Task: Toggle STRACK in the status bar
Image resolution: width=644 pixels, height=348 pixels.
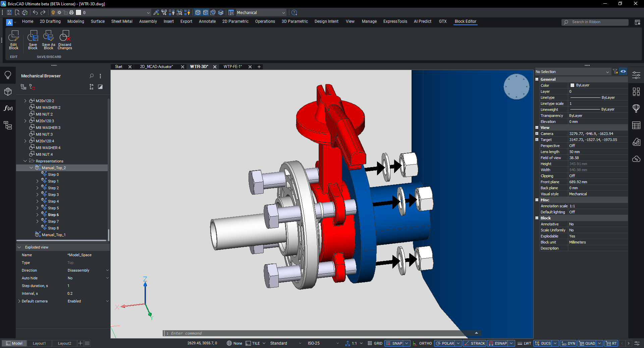Action: click(475, 343)
